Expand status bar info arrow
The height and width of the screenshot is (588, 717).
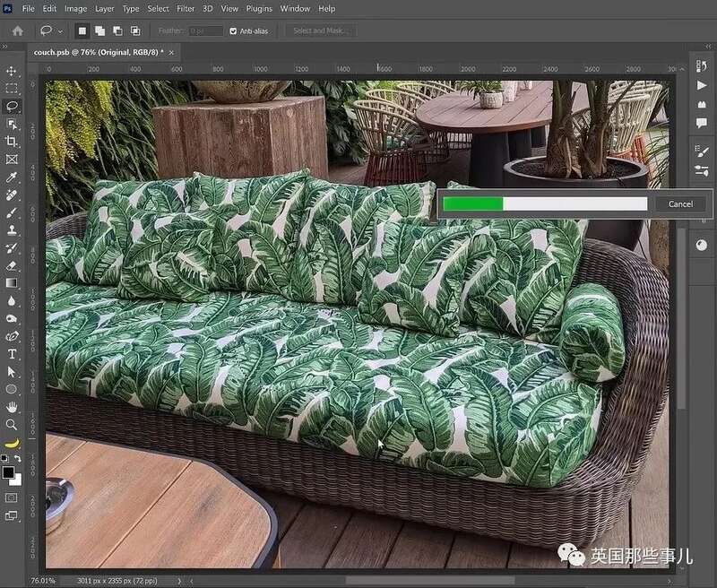pos(179,581)
